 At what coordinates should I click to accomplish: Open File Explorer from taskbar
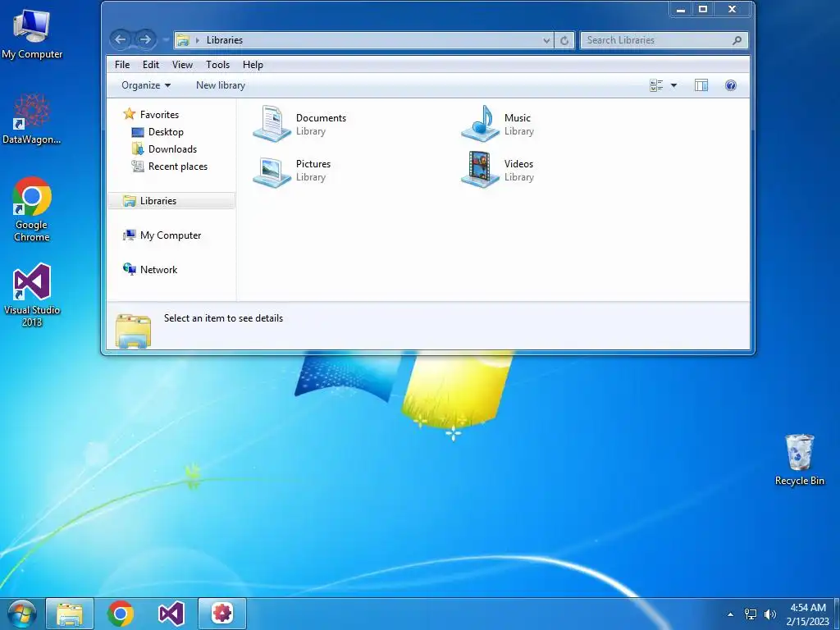click(x=70, y=614)
